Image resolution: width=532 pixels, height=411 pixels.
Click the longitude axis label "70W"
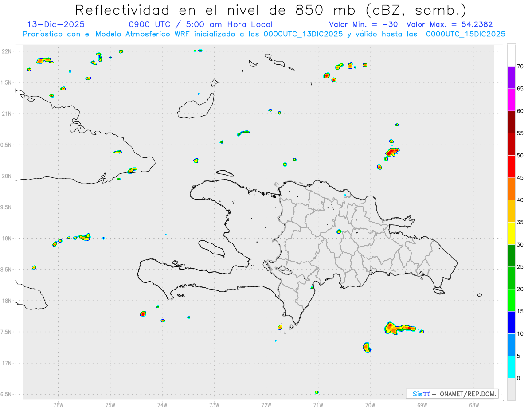370,405
